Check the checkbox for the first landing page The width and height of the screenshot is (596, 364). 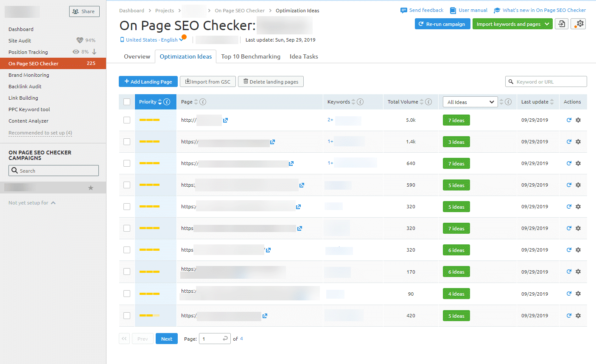coord(126,120)
